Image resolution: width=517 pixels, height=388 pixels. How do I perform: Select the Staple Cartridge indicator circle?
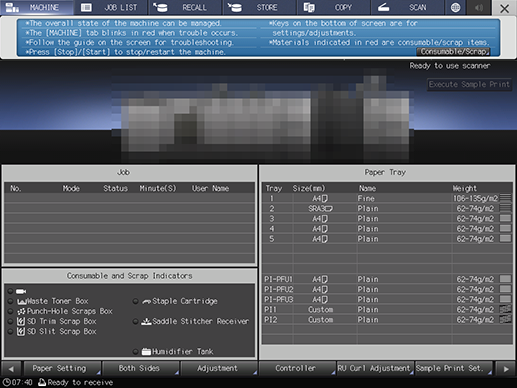point(135,301)
